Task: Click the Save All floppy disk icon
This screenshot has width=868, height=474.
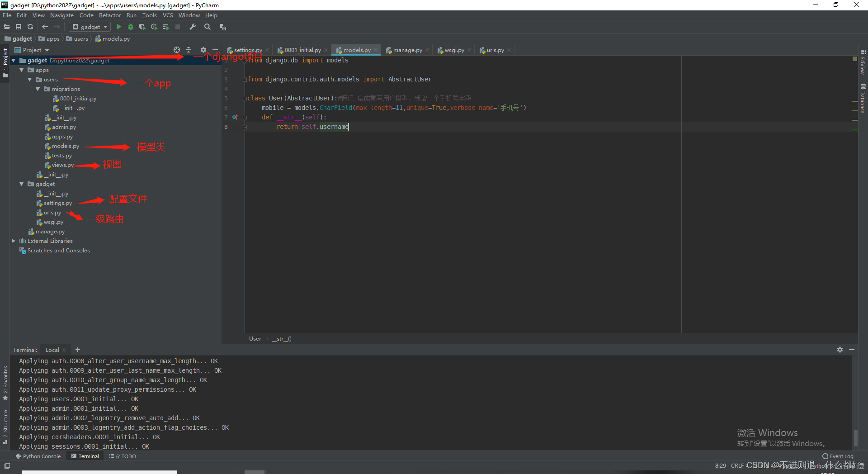Action: click(19, 27)
